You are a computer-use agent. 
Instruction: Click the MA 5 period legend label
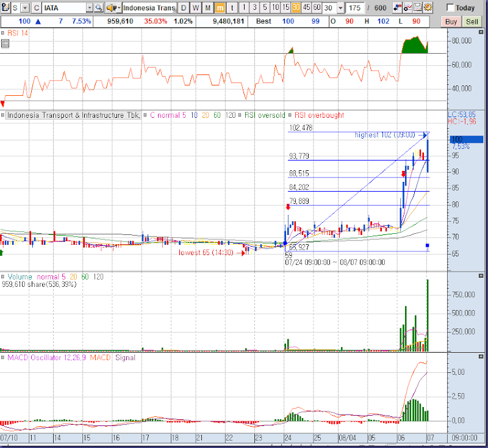click(x=184, y=115)
